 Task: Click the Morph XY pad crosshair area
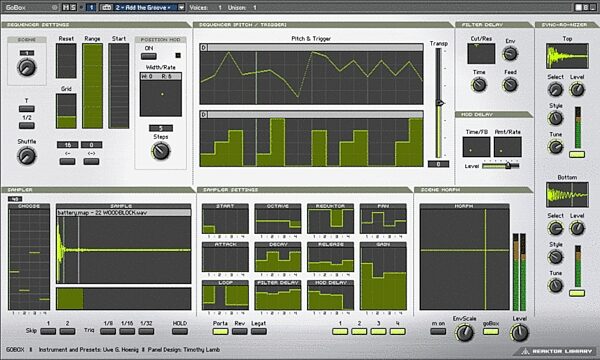pyautogui.click(x=465, y=259)
